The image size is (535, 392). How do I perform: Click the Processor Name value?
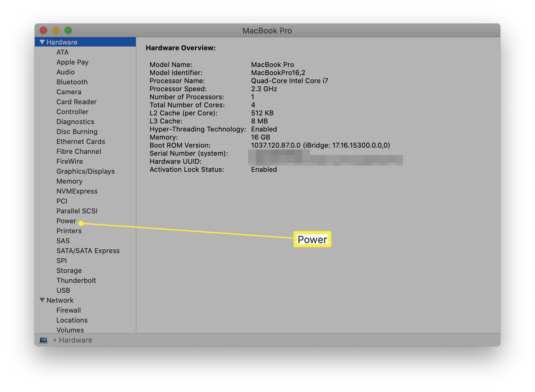290,81
